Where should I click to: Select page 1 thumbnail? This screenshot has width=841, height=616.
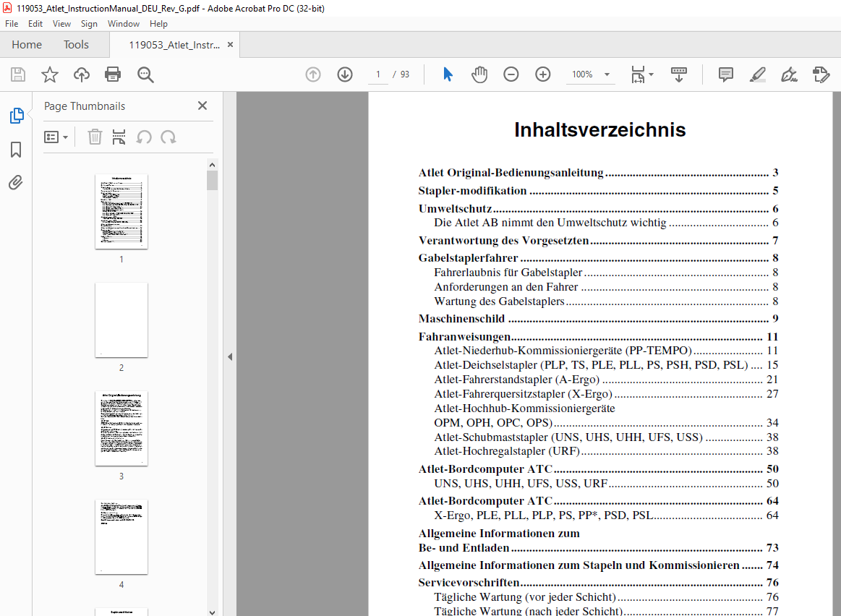pos(121,211)
